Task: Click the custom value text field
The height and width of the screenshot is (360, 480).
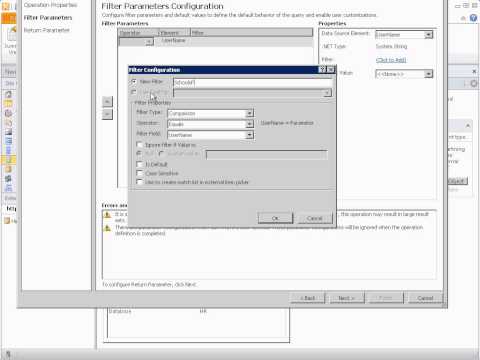Action: coord(266,155)
